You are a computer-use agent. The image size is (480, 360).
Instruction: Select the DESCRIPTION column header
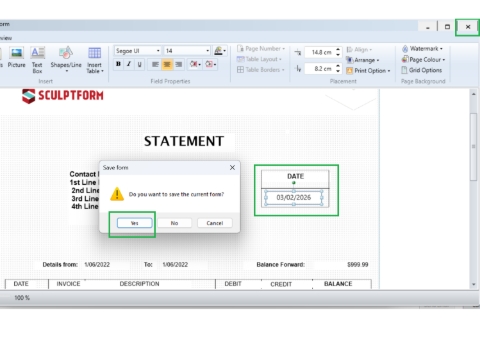pyautogui.click(x=139, y=284)
